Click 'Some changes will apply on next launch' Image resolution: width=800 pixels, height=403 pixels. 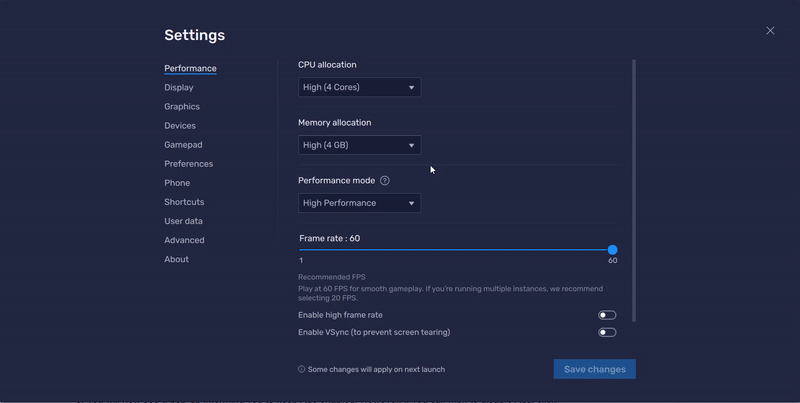[x=377, y=369]
